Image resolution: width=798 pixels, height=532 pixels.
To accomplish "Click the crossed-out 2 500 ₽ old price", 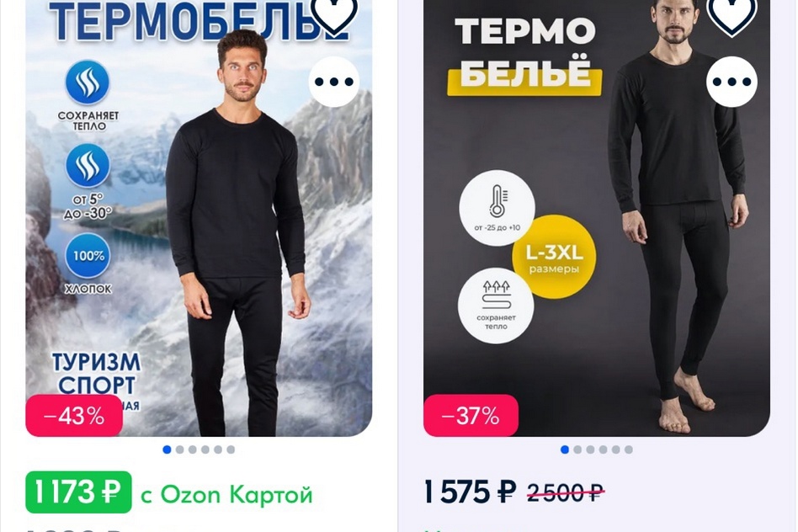I will pos(566,492).
